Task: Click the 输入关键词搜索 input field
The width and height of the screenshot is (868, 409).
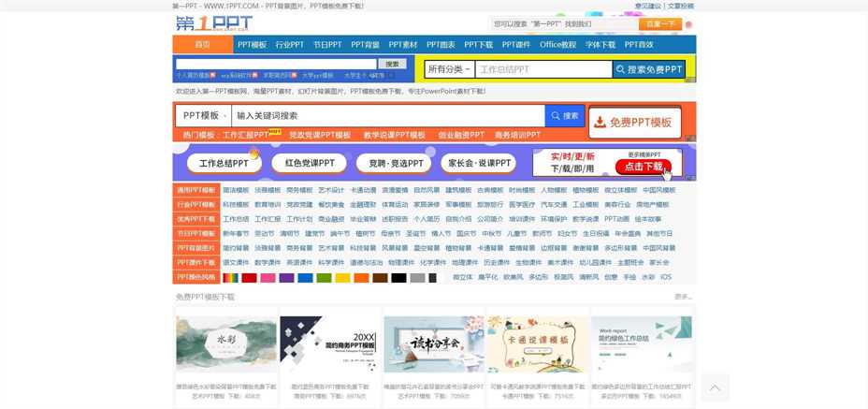Action: click(388, 116)
